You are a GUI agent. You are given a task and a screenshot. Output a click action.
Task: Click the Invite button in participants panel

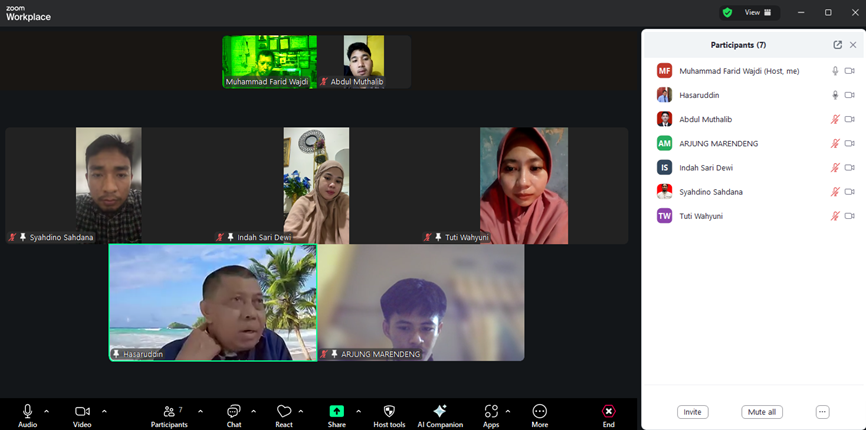coord(693,412)
